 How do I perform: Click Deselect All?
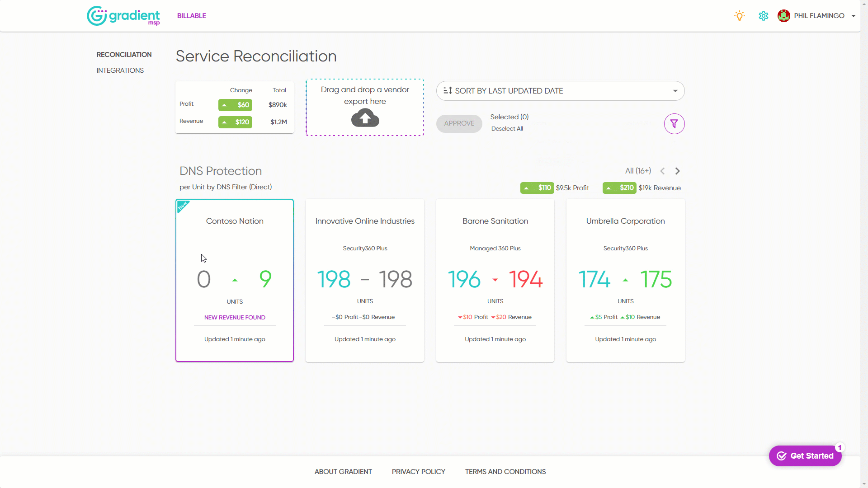pos(507,129)
